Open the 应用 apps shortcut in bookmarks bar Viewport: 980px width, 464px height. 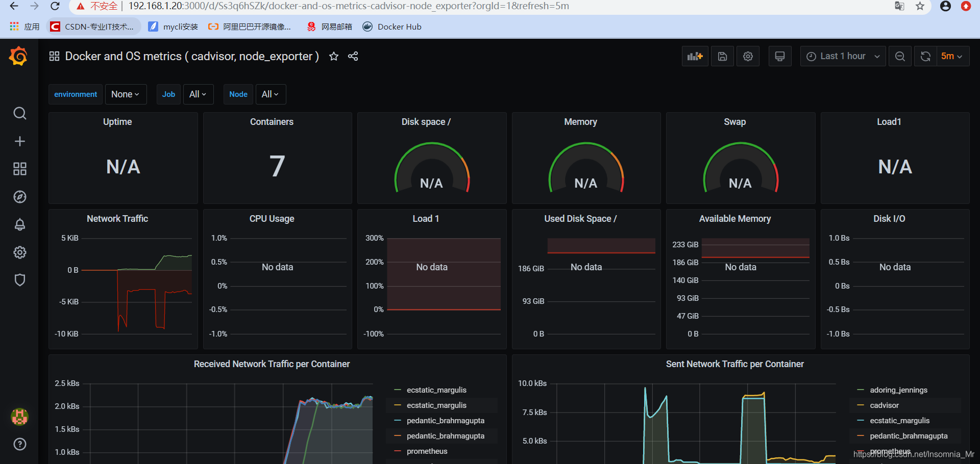click(x=24, y=27)
